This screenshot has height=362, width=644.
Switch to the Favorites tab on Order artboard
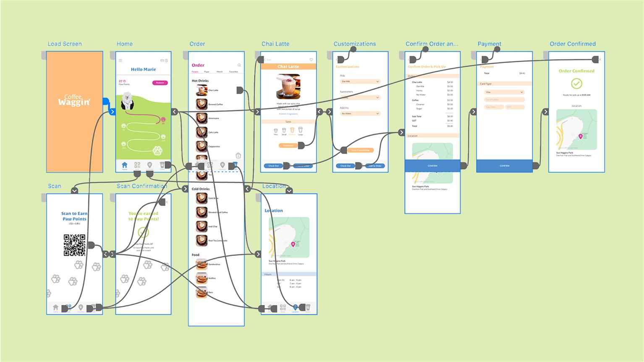(x=233, y=72)
